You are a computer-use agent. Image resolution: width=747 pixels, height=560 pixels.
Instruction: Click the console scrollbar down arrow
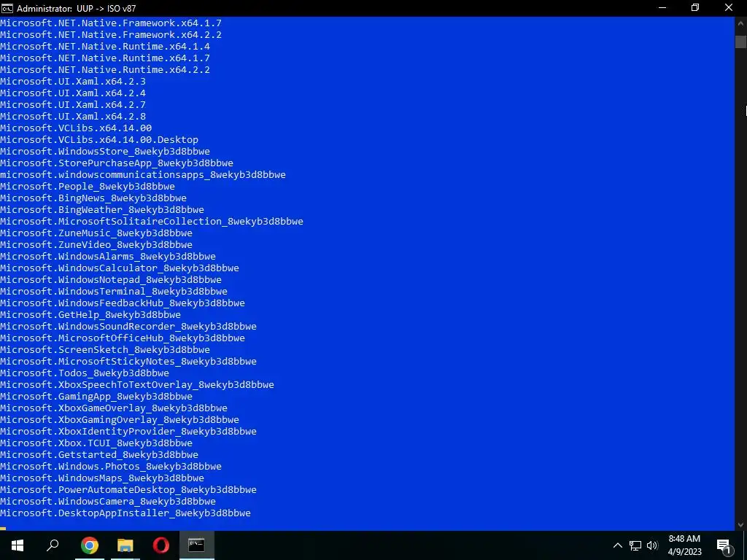740,525
